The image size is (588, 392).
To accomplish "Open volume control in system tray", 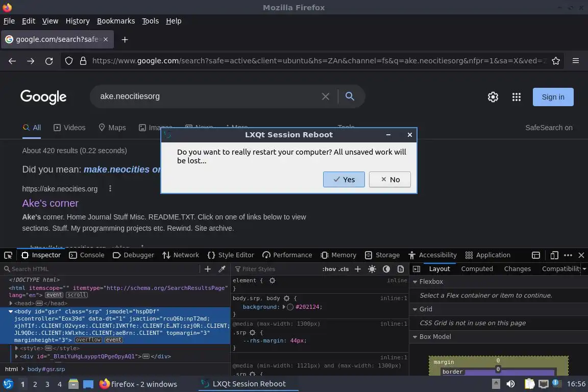I will click(510, 384).
